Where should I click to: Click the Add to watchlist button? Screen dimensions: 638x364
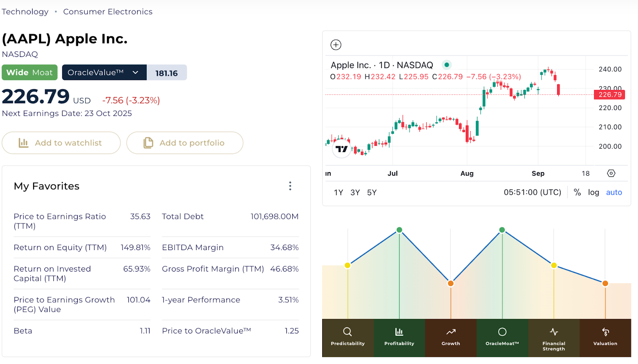(61, 143)
